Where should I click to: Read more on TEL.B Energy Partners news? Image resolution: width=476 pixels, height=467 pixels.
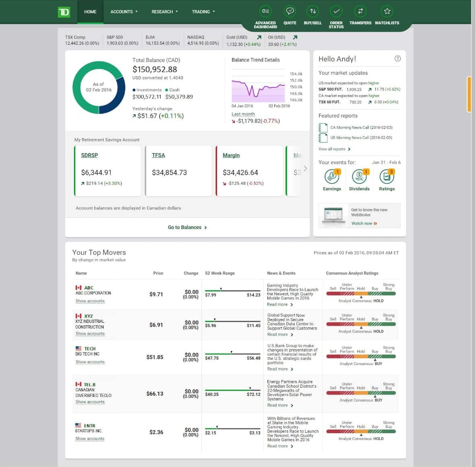pyautogui.click(x=280, y=405)
